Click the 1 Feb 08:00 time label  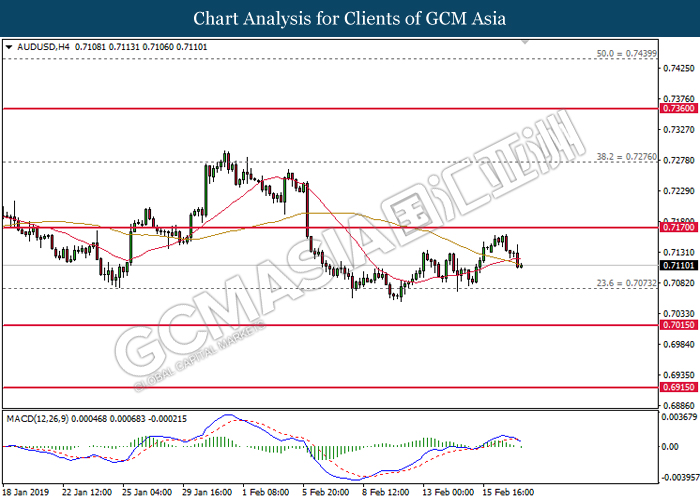pyautogui.click(x=266, y=492)
